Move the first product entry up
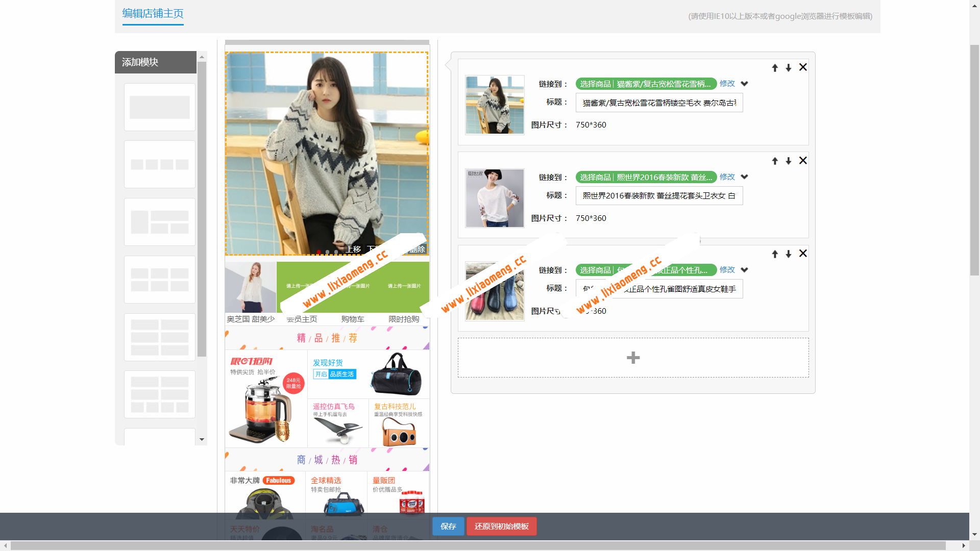This screenshot has height=551, width=980. tap(775, 67)
